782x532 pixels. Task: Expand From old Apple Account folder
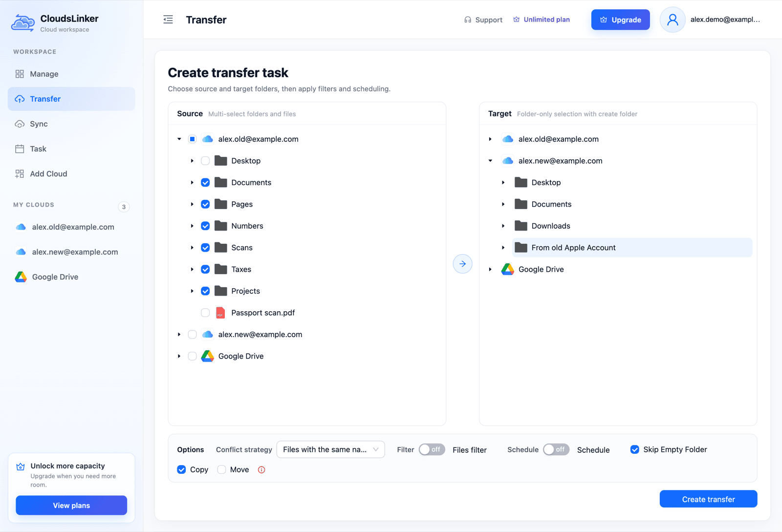(x=503, y=248)
